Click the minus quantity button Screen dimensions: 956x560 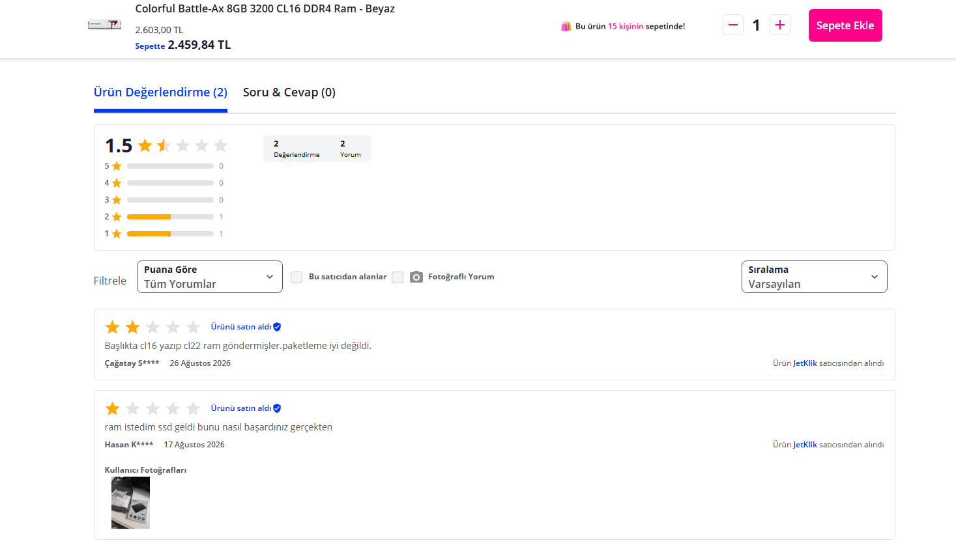[x=733, y=25]
